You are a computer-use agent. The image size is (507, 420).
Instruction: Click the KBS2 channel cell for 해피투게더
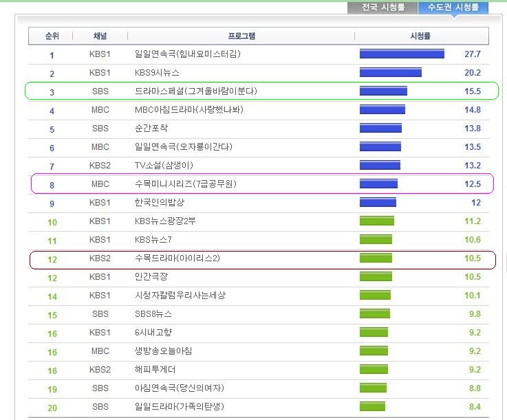coord(100,370)
